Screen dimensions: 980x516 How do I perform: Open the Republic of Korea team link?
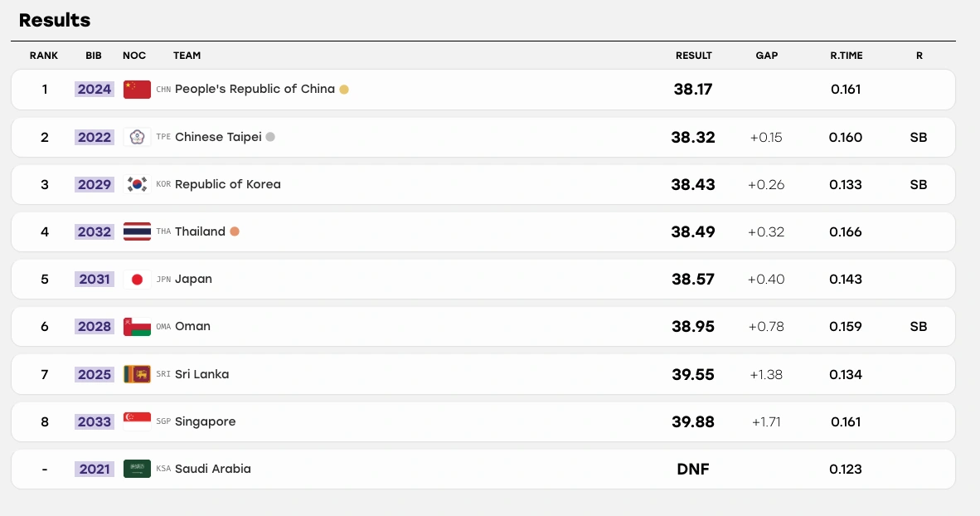228,184
